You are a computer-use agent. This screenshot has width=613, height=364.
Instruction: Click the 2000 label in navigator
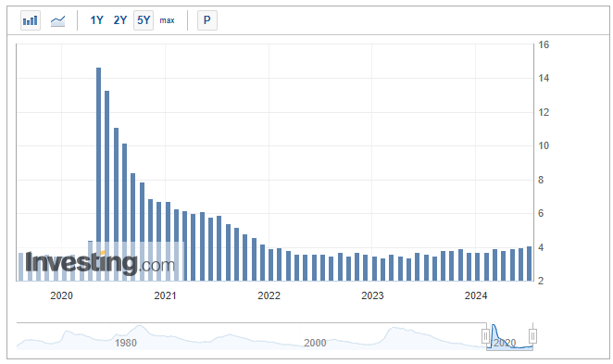[315, 343]
